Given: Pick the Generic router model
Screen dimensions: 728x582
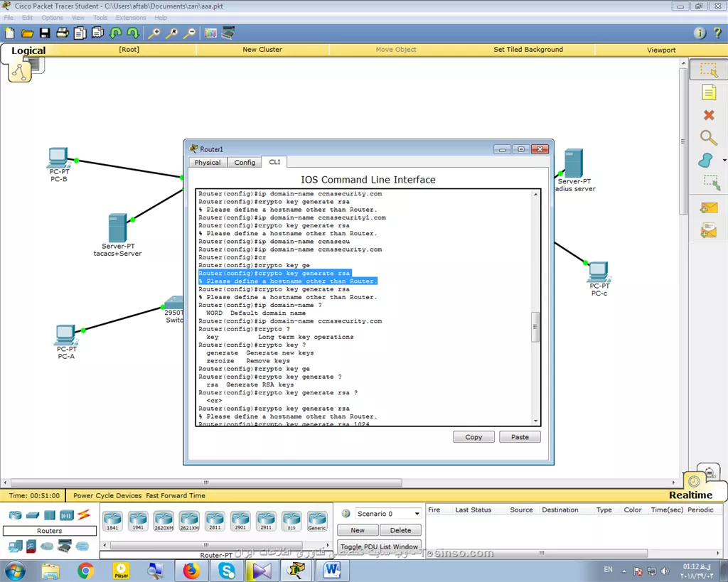Looking at the screenshot, I should pos(316,521).
